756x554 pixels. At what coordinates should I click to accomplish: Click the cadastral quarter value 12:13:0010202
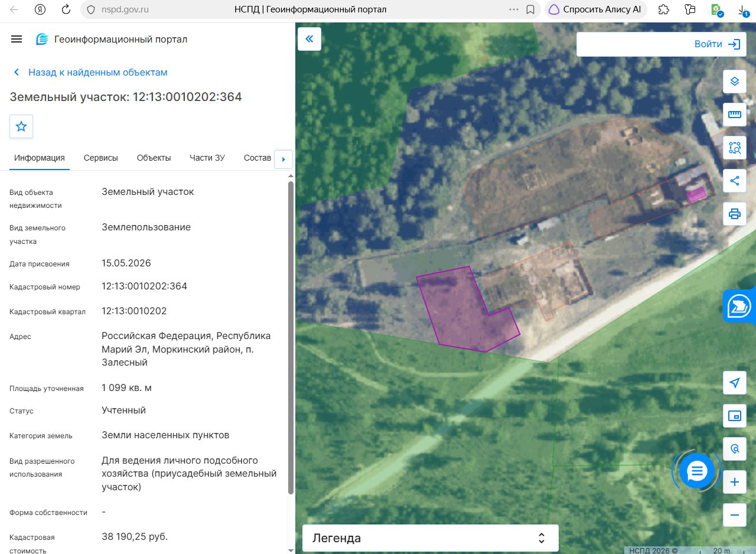134,311
